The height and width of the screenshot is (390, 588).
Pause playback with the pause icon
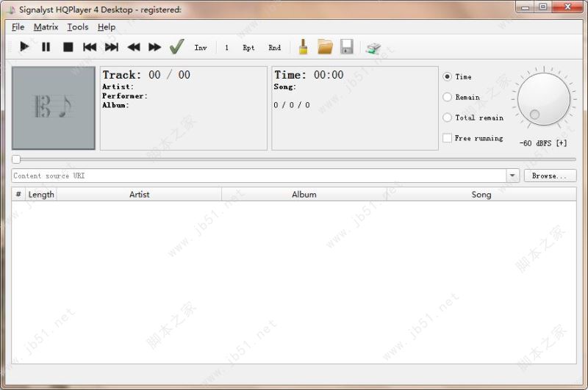(46, 47)
